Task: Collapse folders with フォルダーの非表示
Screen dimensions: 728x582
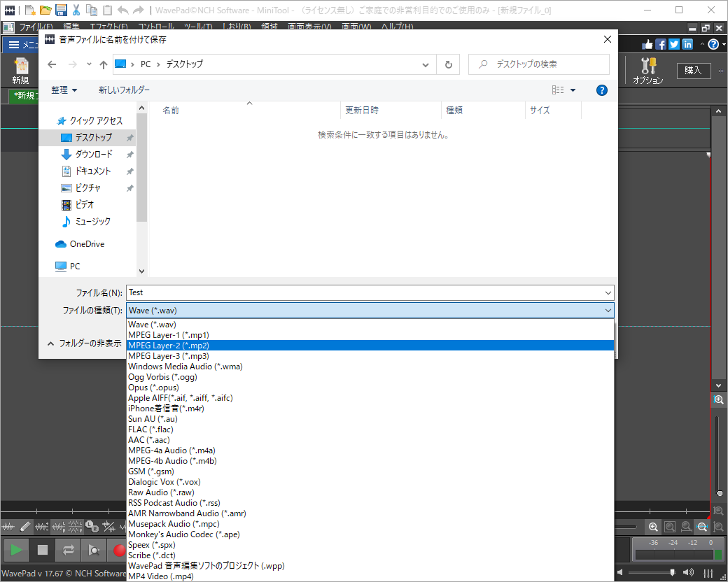Action: (84, 343)
